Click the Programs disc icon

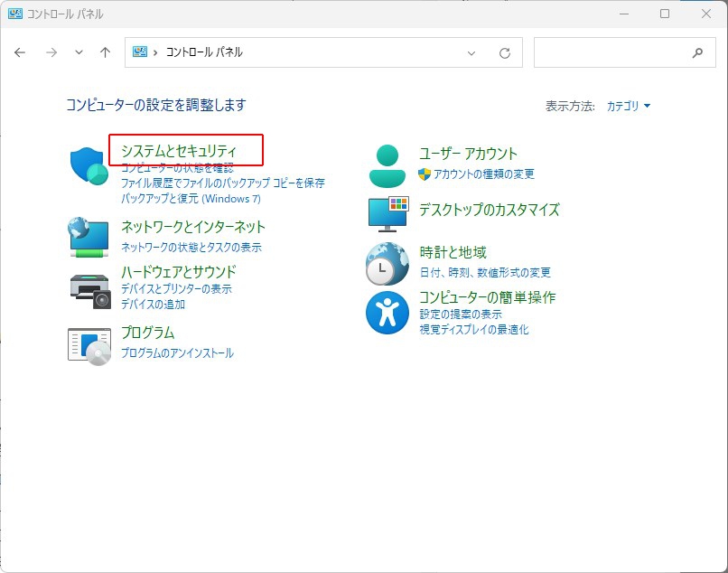coord(89,344)
